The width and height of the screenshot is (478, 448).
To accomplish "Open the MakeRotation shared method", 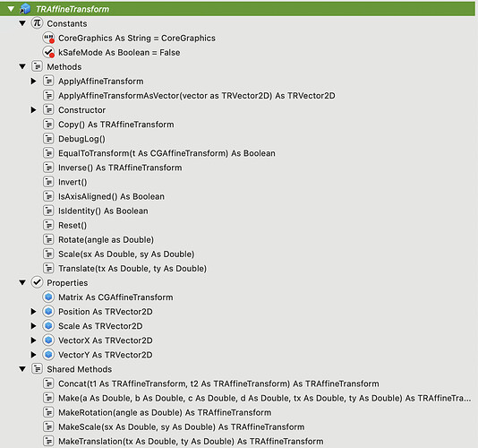I will coord(165,412).
